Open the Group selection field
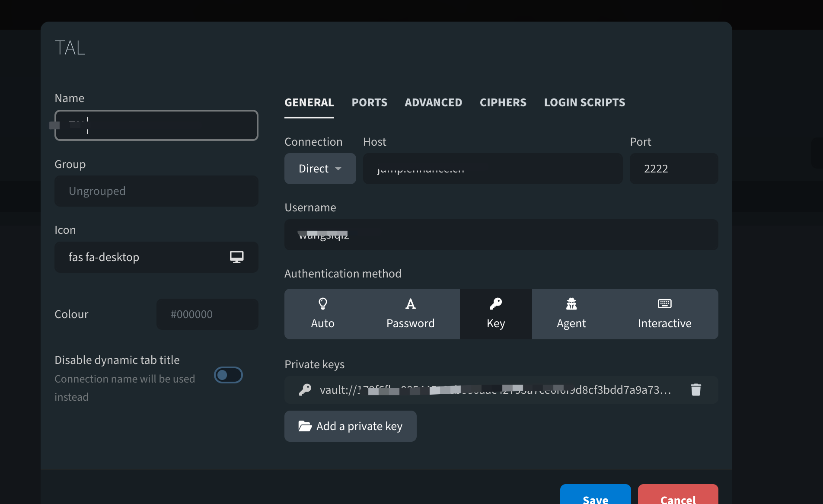This screenshot has width=823, height=504. (156, 191)
